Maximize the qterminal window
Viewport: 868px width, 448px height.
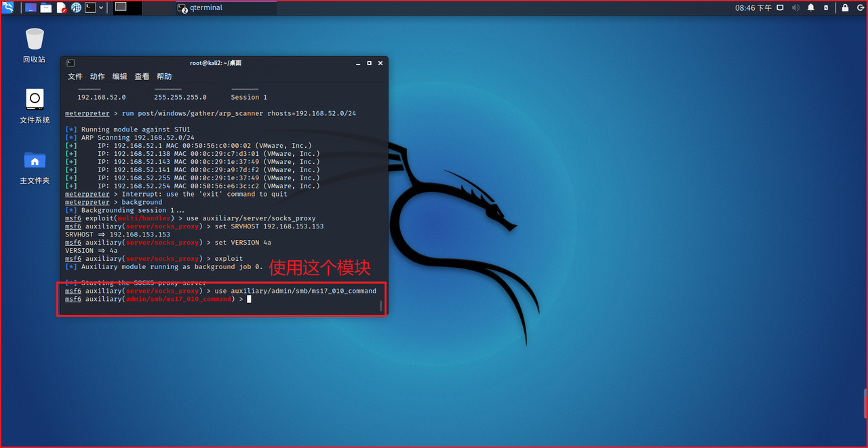pos(370,63)
